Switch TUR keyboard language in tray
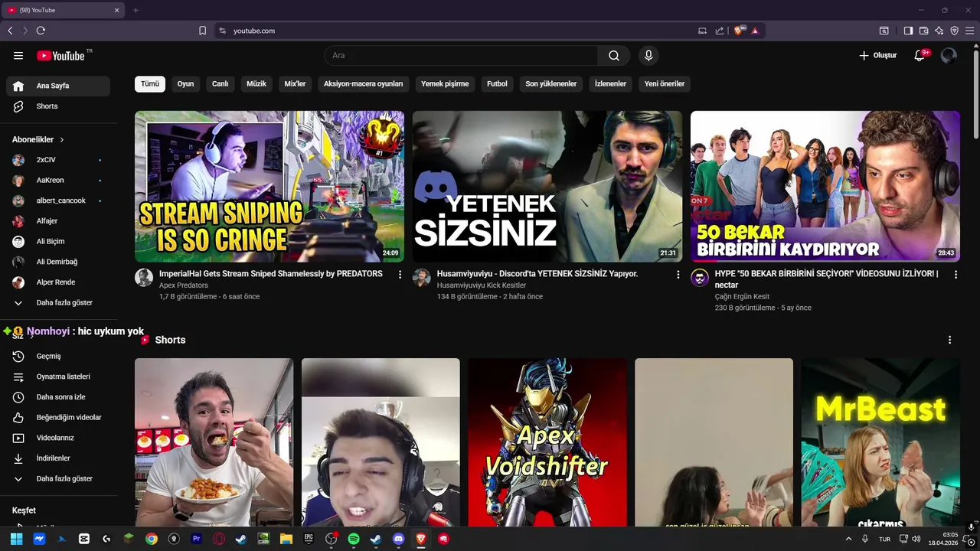Screen dimensions: 980x551 [884, 539]
